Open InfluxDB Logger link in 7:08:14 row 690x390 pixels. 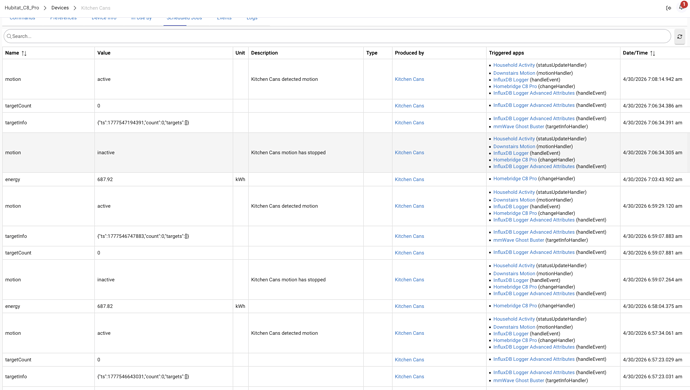click(x=510, y=80)
